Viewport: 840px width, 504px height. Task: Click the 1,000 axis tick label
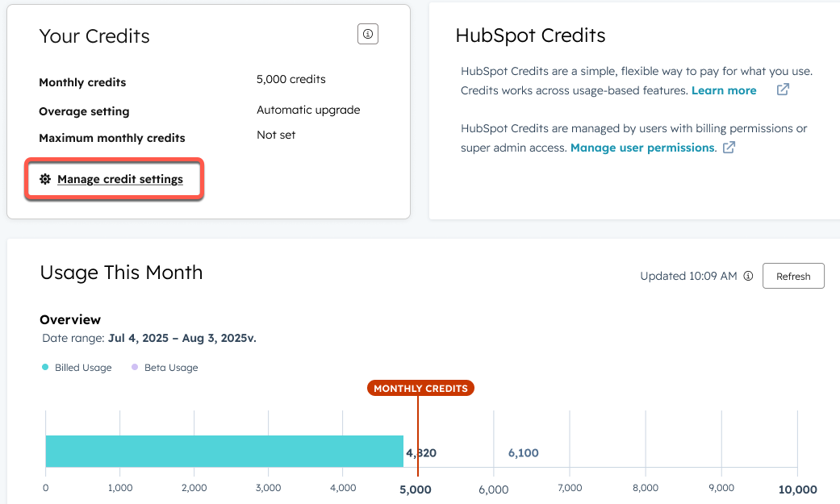(x=120, y=488)
